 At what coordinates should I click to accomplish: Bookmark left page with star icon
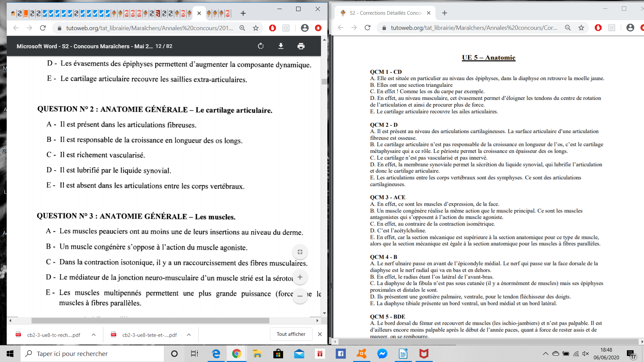pyautogui.click(x=256, y=28)
